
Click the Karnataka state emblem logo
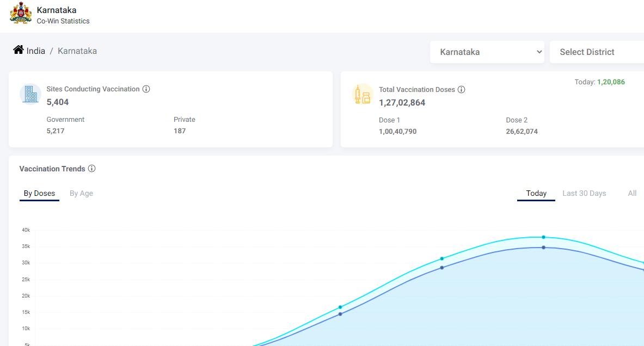point(21,13)
